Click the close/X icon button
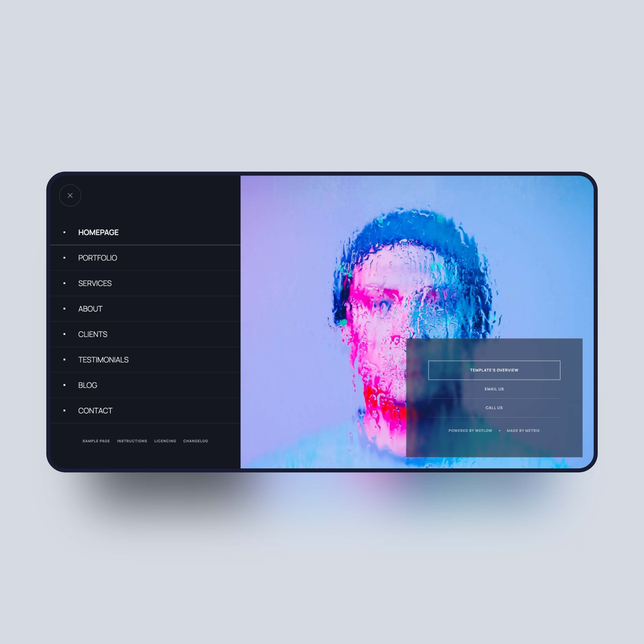The image size is (644, 644). pyautogui.click(x=70, y=195)
